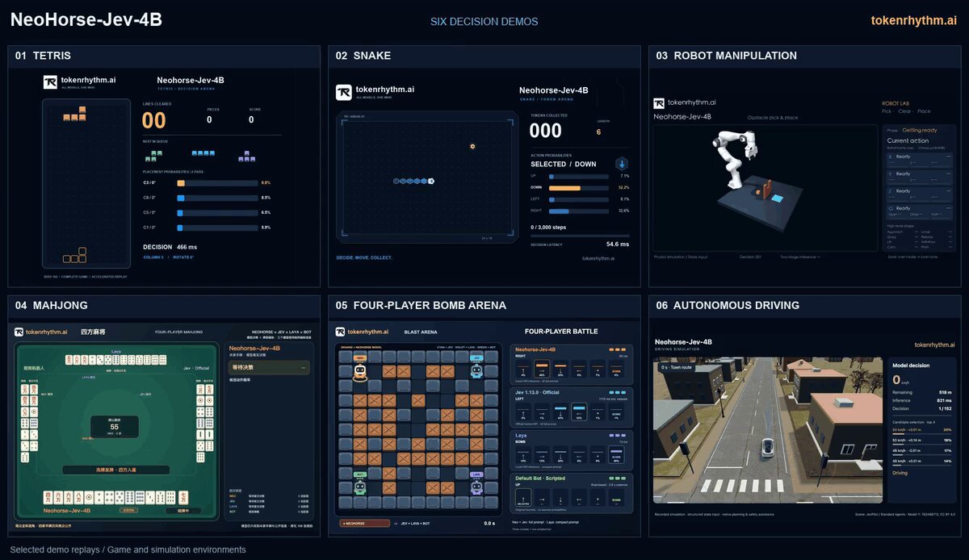Click the 0 / 3,000 steps progress bar
969x560 pixels.
[x=580, y=236]
